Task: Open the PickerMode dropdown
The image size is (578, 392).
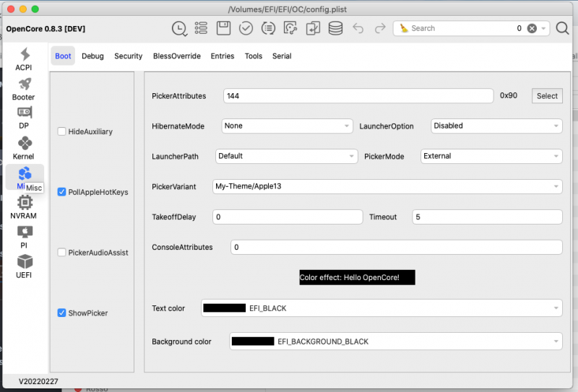Action: [491, 156]
